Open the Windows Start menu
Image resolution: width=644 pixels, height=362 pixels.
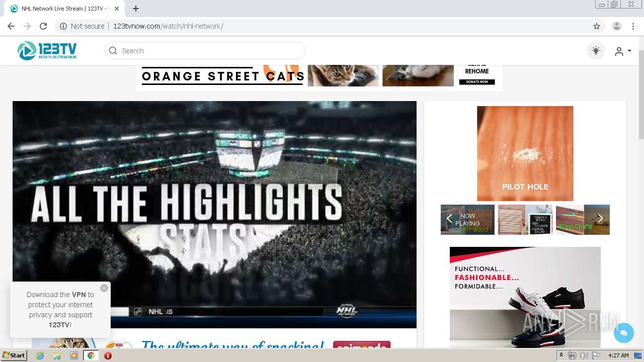point(14,355)
